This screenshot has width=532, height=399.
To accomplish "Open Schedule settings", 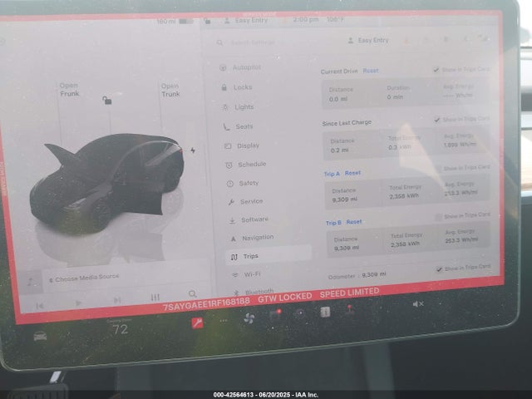I will (246, 165).
